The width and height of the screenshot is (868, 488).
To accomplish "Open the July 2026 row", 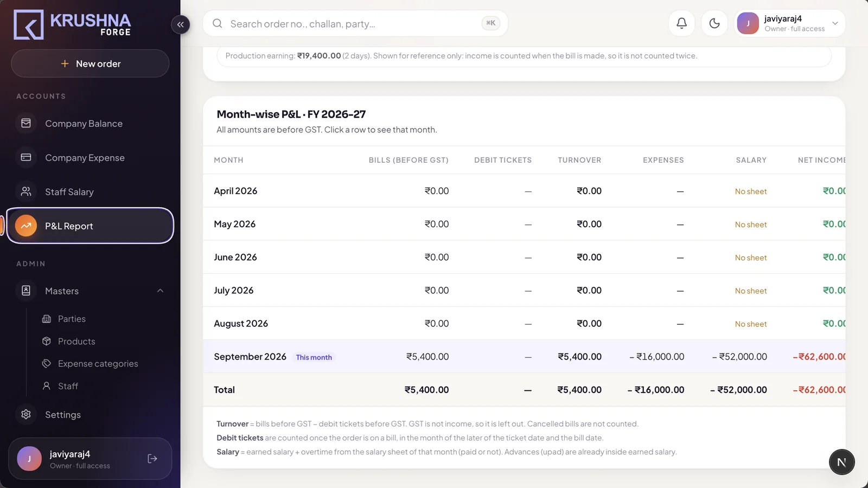I will click(x=524, y=290).
